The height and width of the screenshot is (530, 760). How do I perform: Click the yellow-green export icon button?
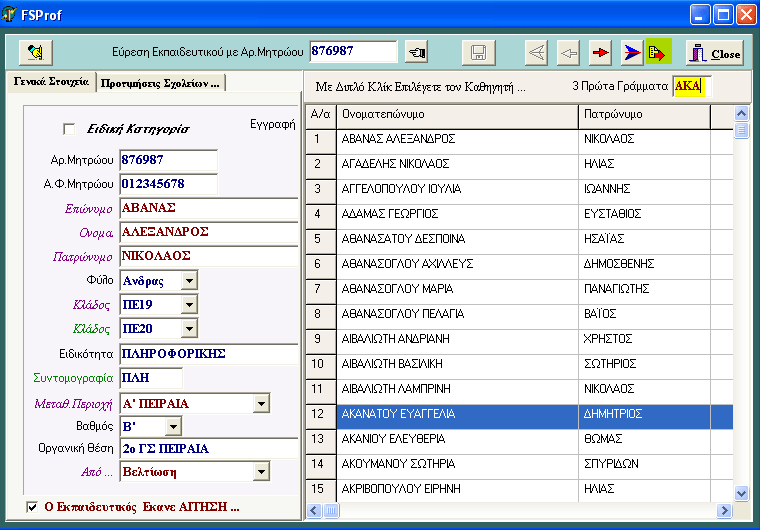[x=658, y=53]
